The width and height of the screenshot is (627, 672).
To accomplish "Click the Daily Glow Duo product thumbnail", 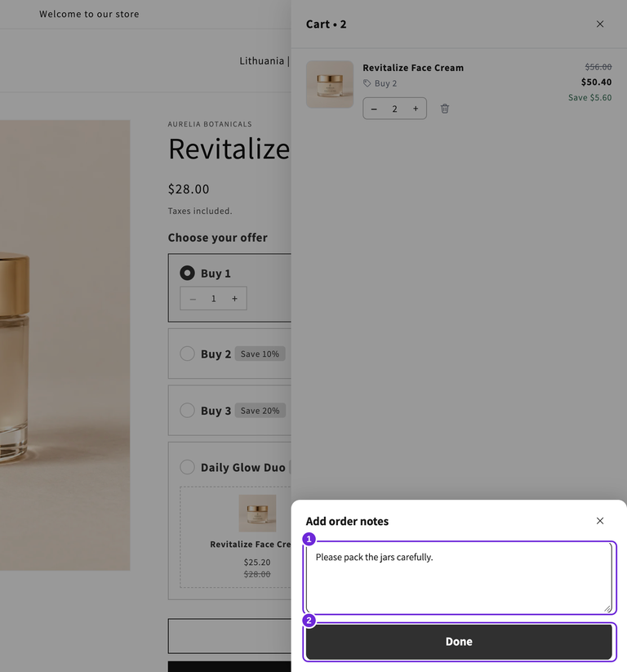I will tap(257, 513).
